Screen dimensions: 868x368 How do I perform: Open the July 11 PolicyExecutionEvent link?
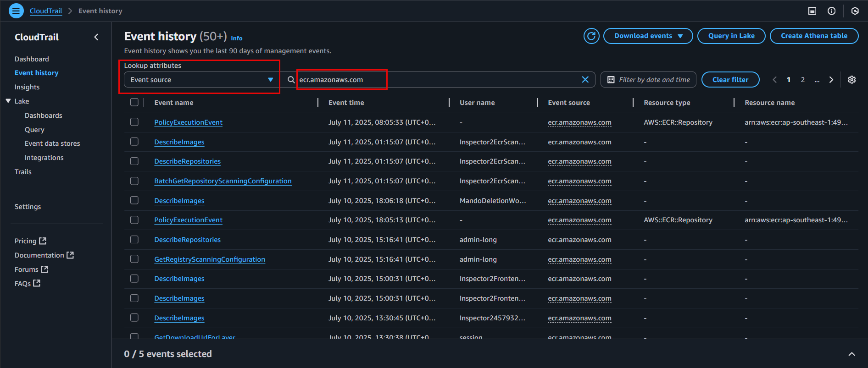(188, 122)
